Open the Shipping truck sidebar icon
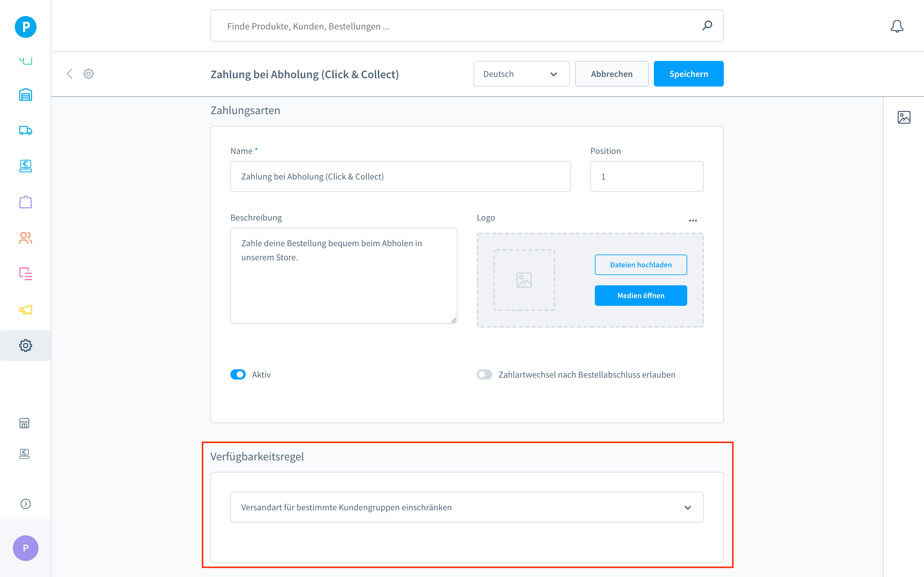 tap(26, 130)
